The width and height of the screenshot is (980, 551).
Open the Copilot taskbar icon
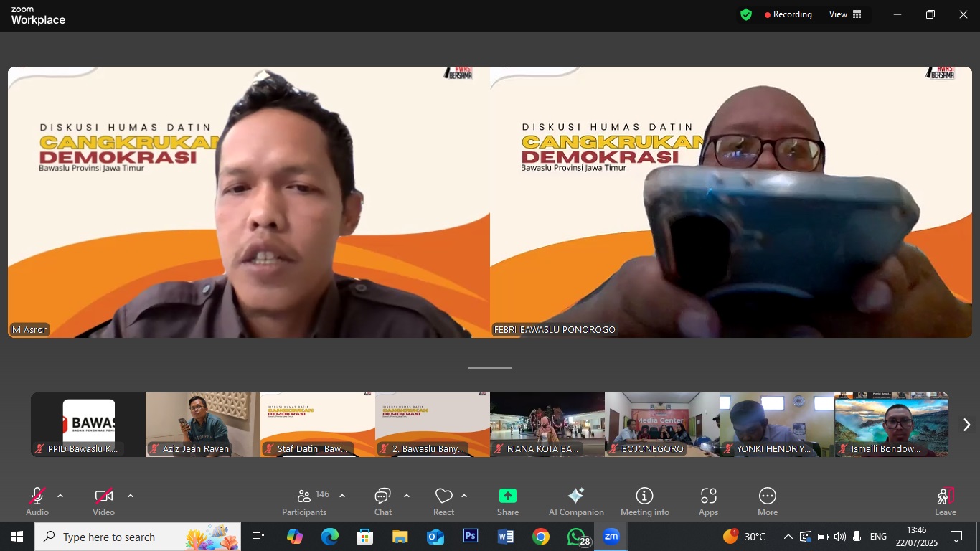click(x=295, y=537)
